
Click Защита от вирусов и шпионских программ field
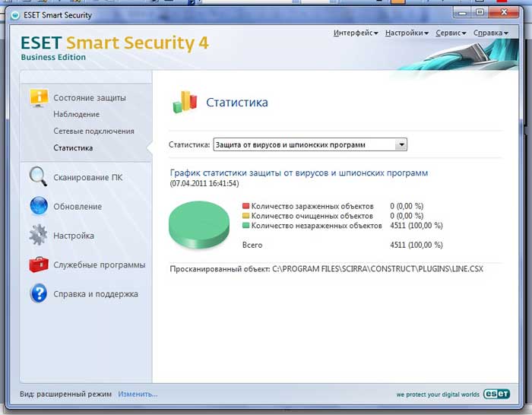coord(310,144)
